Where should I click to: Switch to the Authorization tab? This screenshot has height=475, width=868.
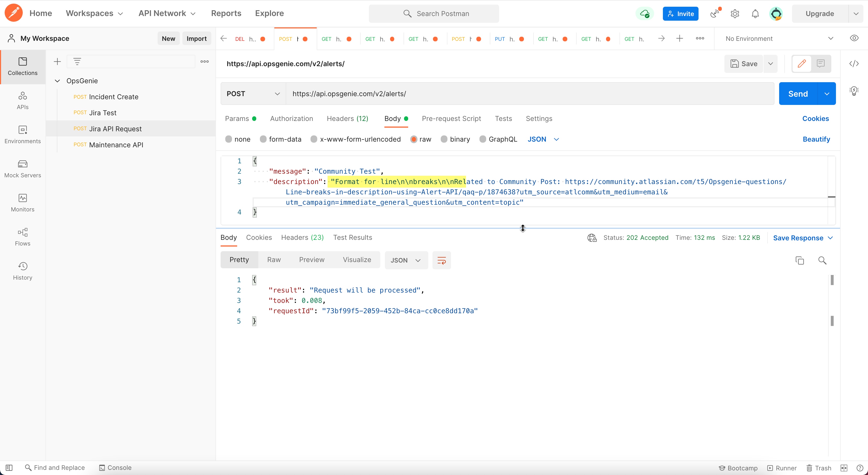[x=291, y=119]
